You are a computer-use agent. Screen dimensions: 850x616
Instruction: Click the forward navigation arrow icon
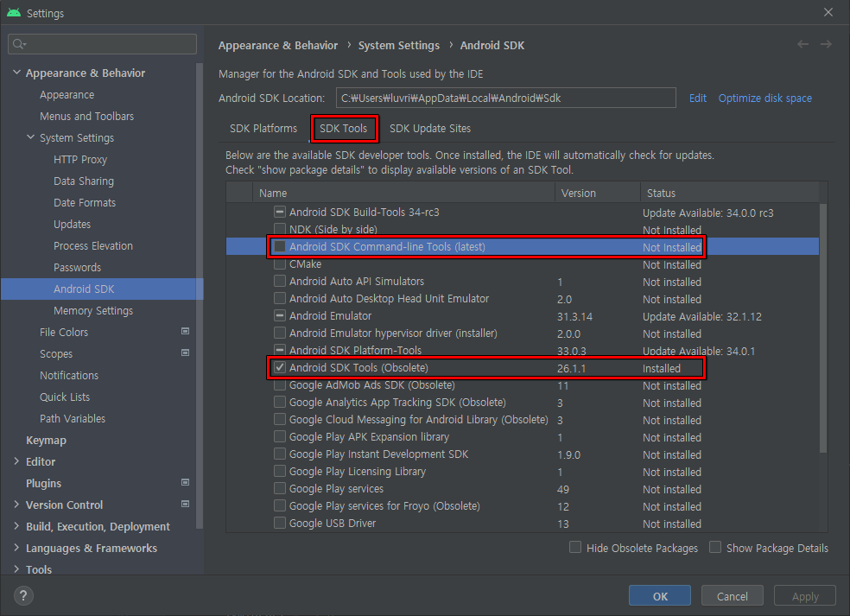[x=826, y=44]
